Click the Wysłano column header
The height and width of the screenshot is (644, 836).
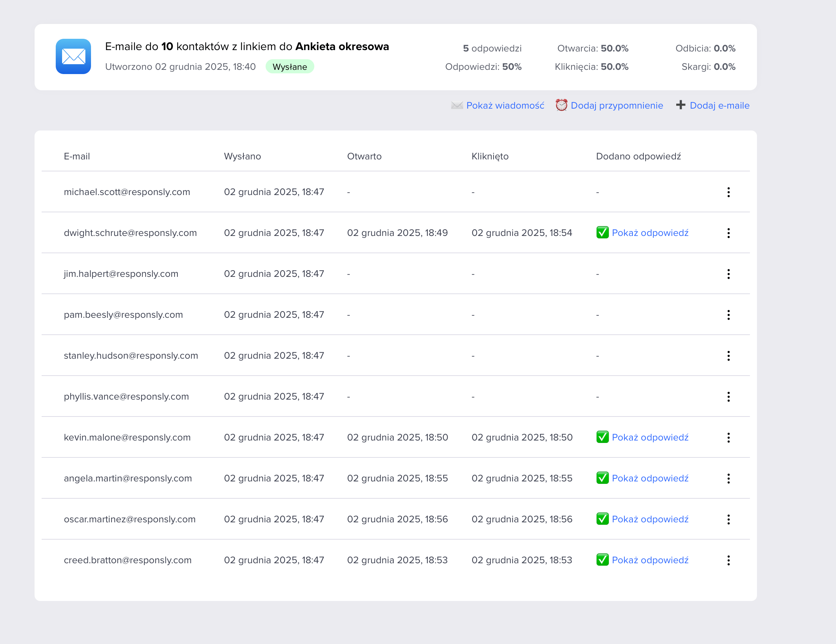click(242, 157)
